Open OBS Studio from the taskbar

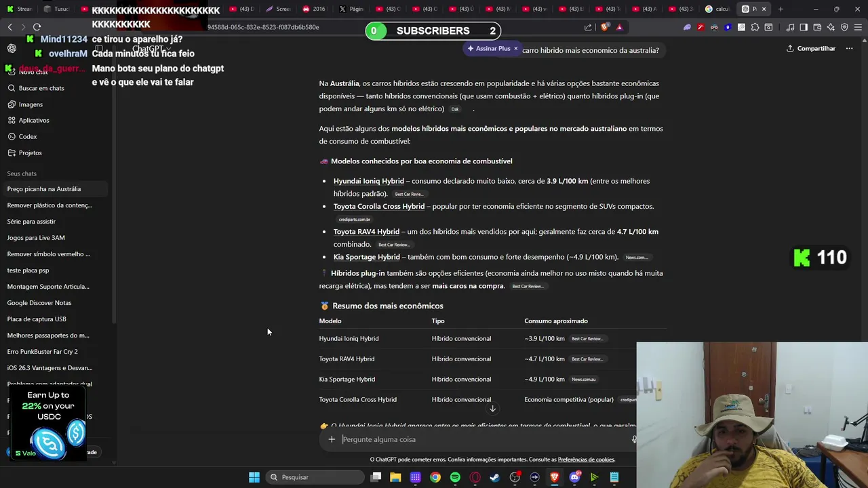pyautogui.click(x=515, y=477)
